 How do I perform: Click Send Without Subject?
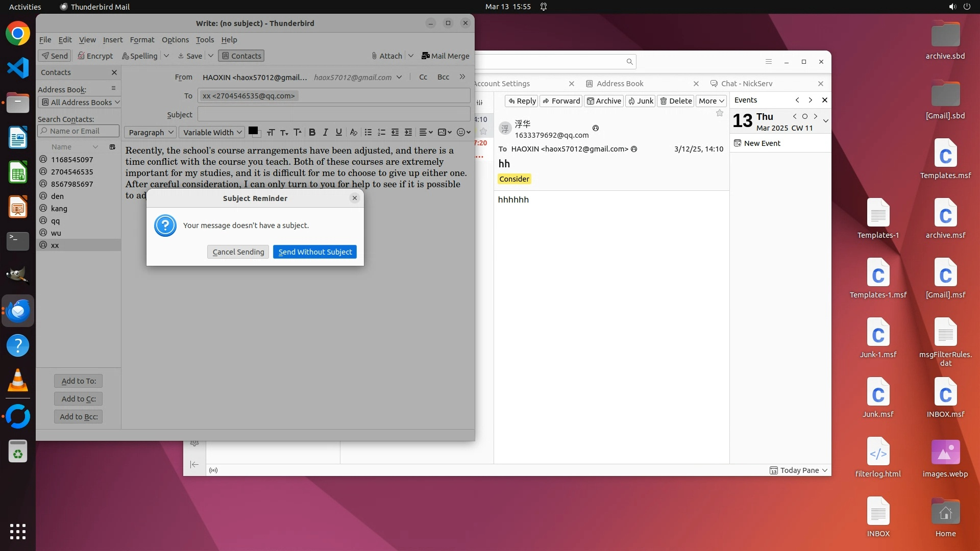click(314, 252)
